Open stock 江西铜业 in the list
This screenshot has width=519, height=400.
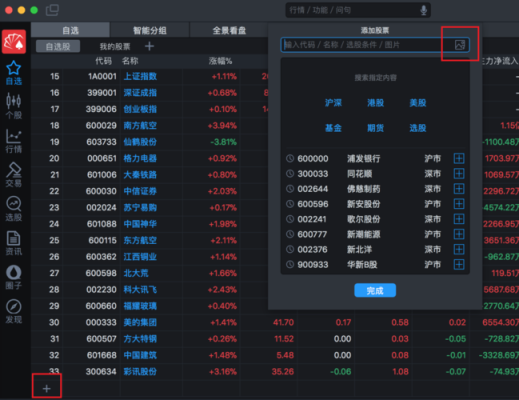(140, 257)
